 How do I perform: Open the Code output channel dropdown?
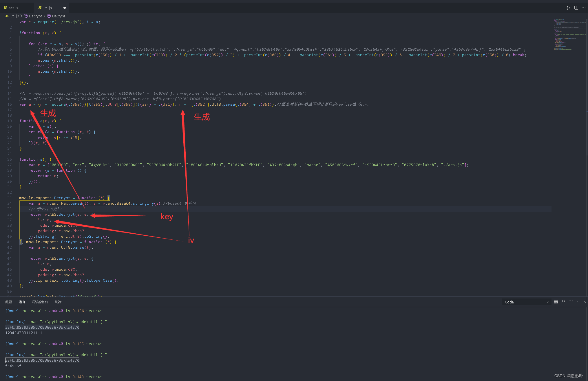click(x=526, y=302)
